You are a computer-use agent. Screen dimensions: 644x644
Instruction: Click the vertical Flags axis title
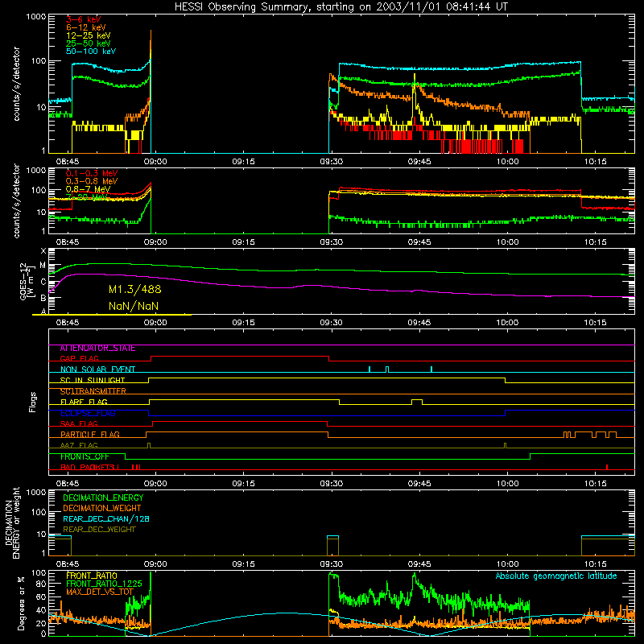32,402
